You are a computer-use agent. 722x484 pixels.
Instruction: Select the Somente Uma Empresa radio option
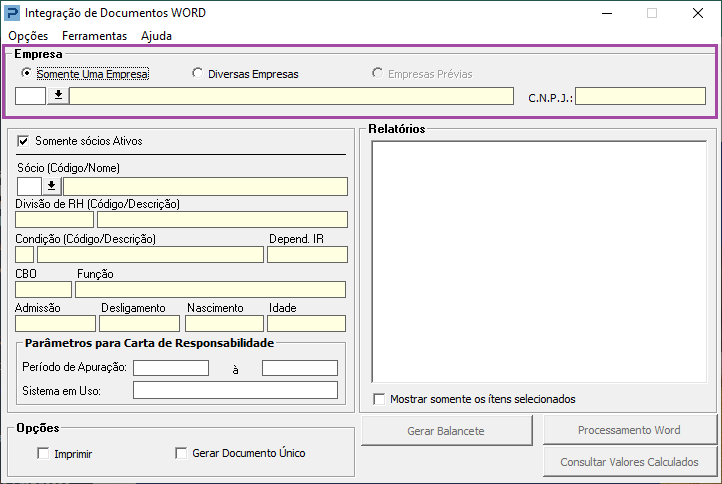(26, 73)
